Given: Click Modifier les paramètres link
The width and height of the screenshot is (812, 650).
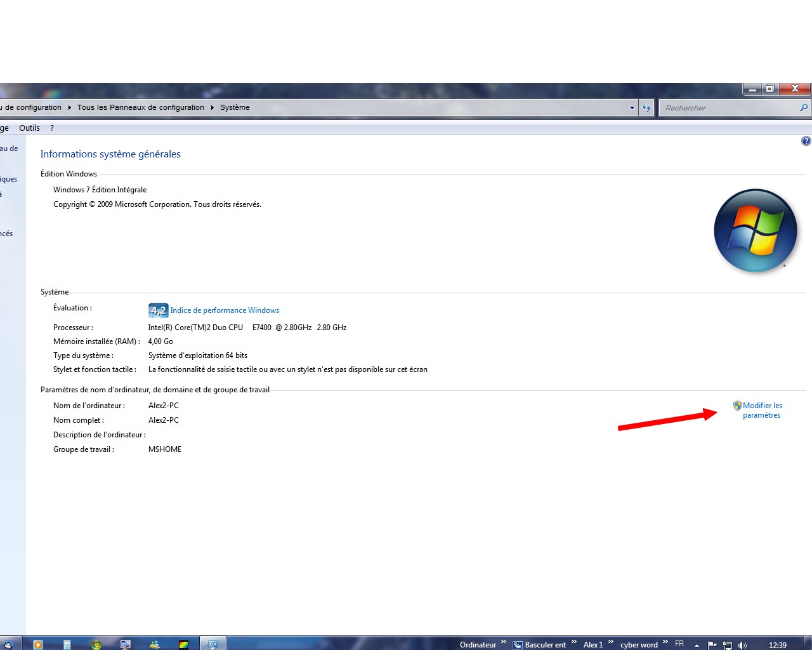Looking at the screenshot, I should point(762,410).
